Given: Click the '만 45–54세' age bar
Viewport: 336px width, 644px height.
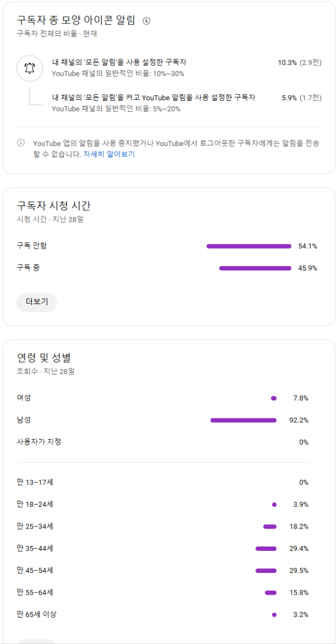Looking at the screenshot, I should point(266,571).
